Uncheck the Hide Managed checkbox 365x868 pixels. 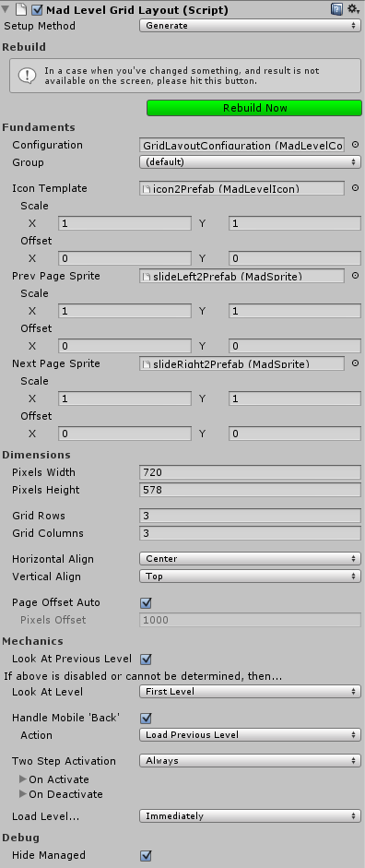[146, 855]
